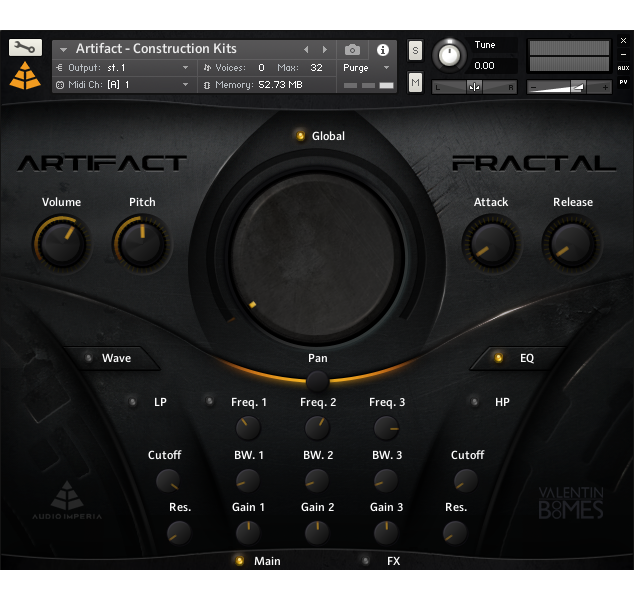
Task: Click the Freq. 2 knob
Action: click(x=317, y=428)
